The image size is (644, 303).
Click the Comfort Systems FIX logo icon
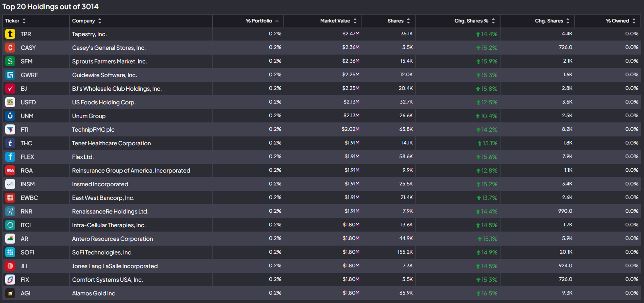pyautogui.click(x=10, y=280)
